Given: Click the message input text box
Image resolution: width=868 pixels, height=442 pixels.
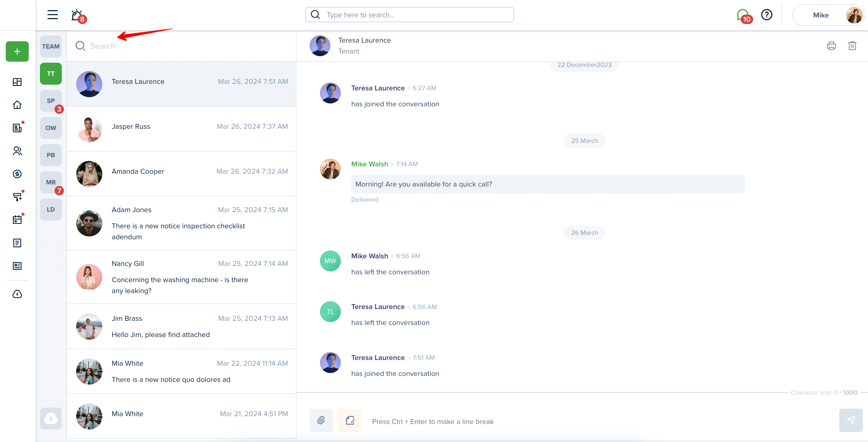Looking at the screenshot, I should pyautogui.click(x=600, y=421).
